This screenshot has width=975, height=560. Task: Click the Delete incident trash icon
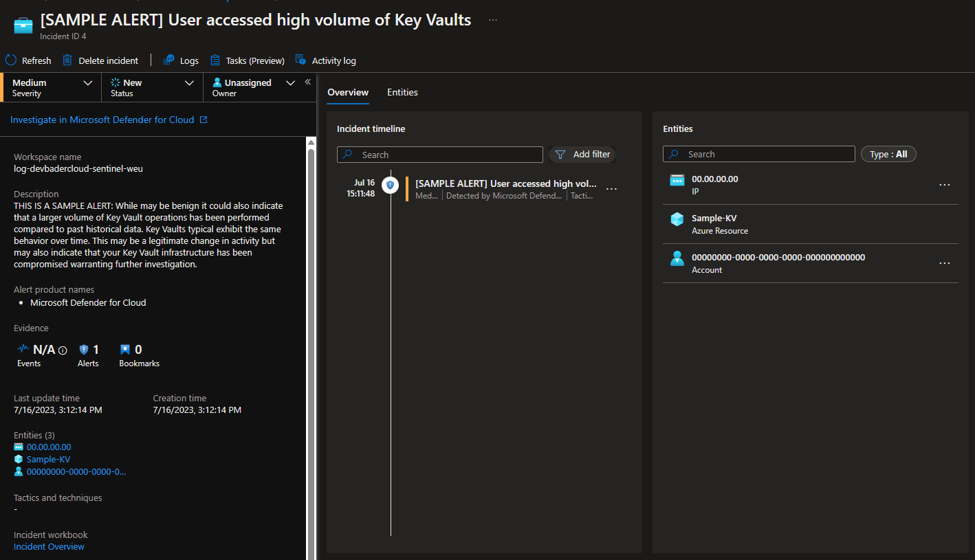(67, 60)
